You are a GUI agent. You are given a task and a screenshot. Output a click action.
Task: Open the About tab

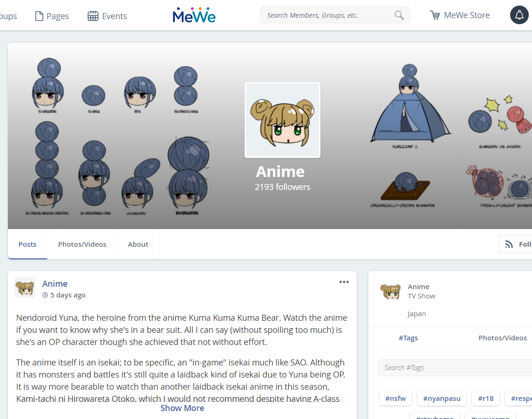(x=138, y=244)
